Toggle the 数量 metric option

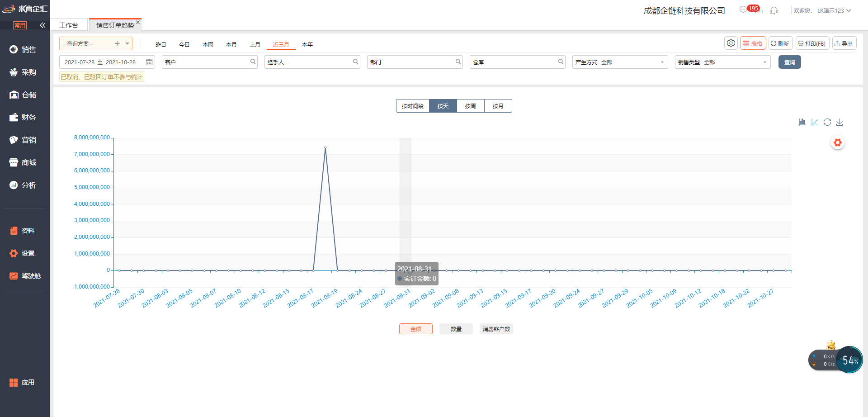point(456,329)
